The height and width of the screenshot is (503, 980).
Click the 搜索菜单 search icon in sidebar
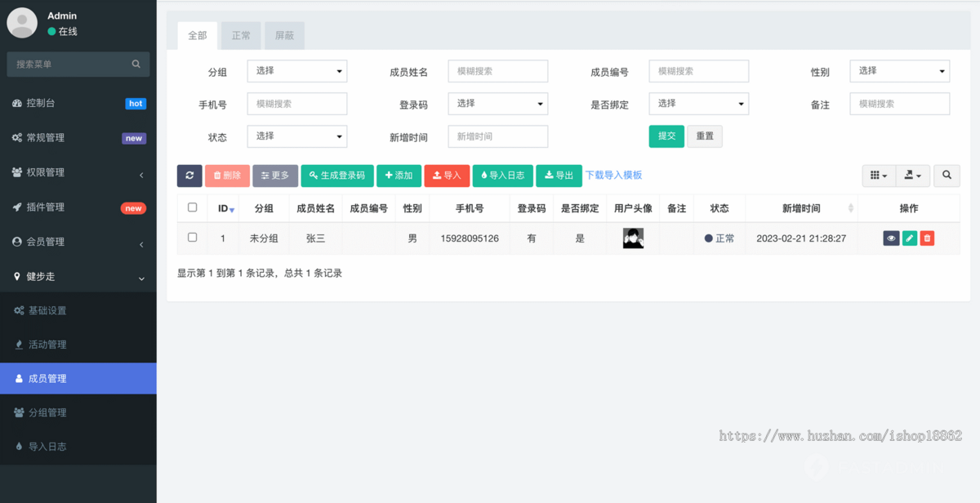point(134,64)
